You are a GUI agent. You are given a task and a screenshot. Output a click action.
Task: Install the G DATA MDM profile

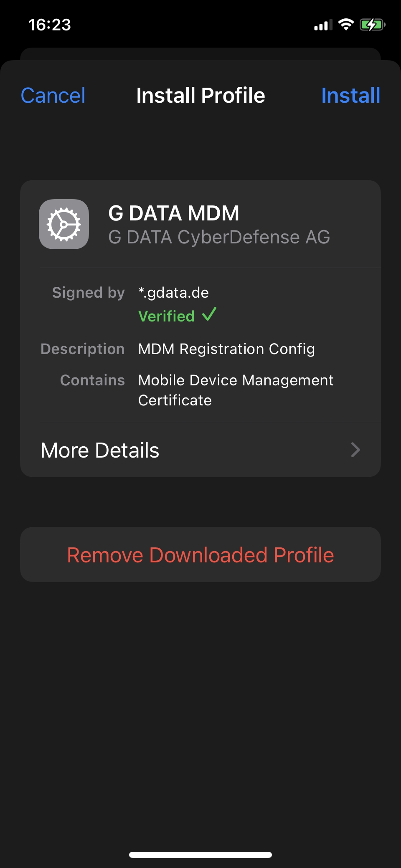350,95
